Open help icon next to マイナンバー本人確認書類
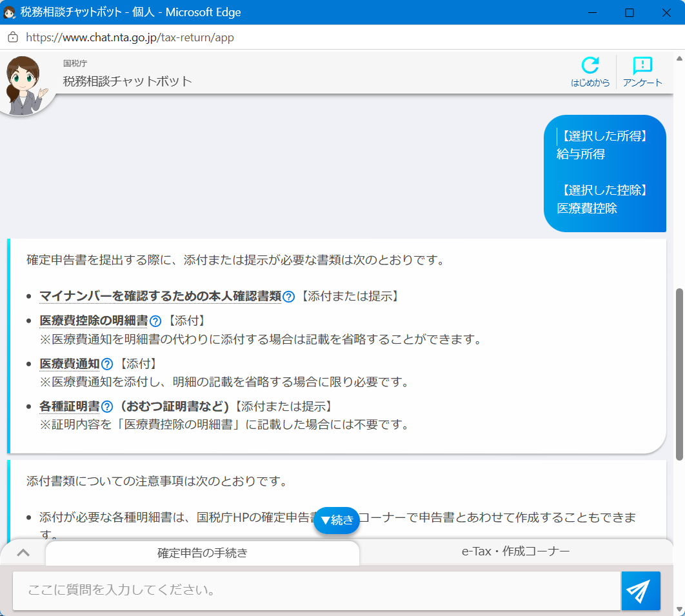 [289, 297]
